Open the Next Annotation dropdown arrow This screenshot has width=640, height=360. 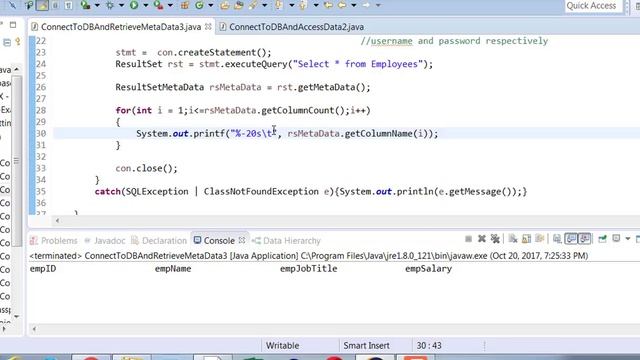coord(292,6)
